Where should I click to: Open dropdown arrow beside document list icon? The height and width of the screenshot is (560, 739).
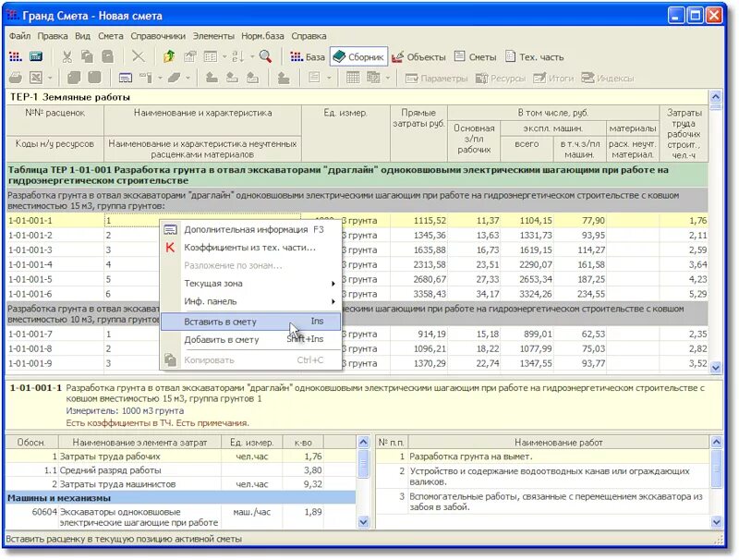(329, 78)
